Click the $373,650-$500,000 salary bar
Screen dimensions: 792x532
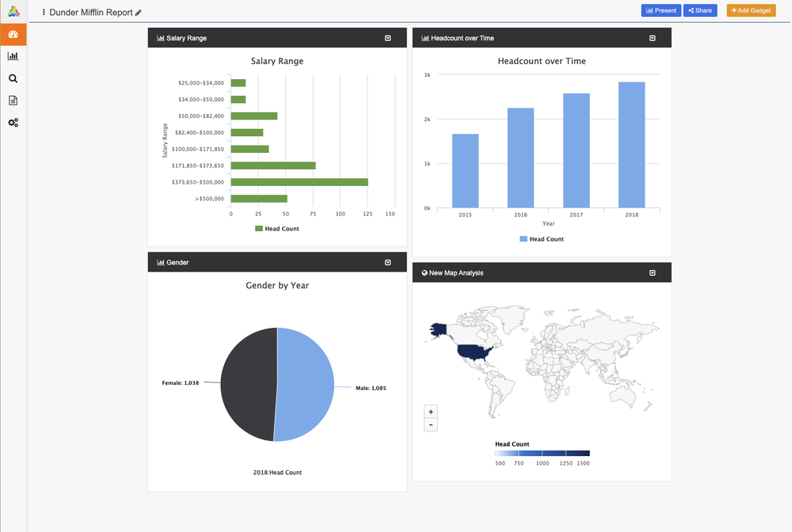299,182
